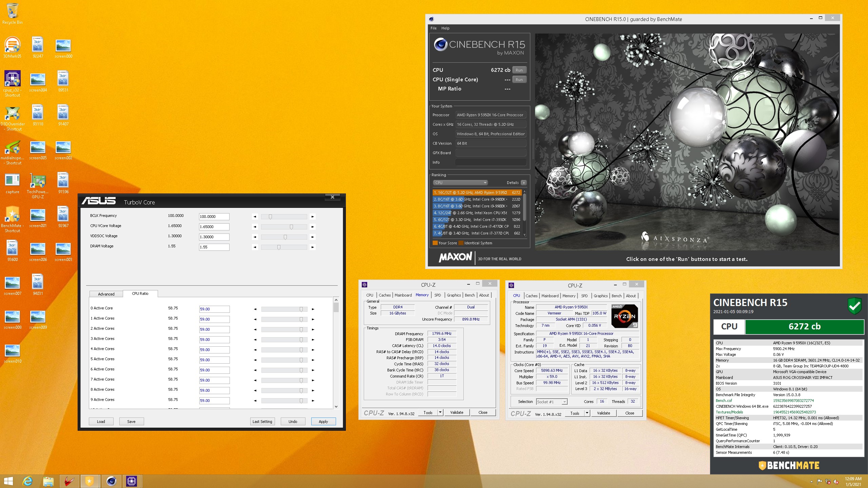The width and height of the screenshot is (868, 488).
Task: Select the screen010 image file
Action: pos(13,352)
